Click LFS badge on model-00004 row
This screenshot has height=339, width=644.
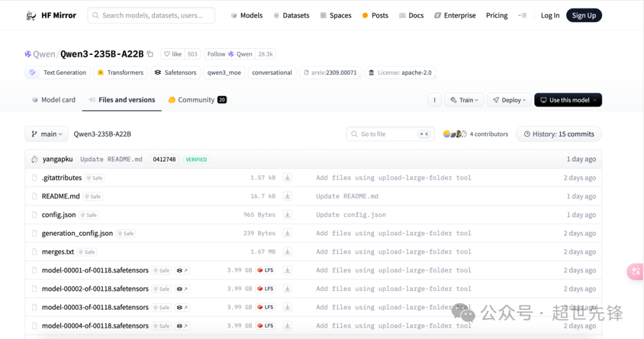click(265, 325)
